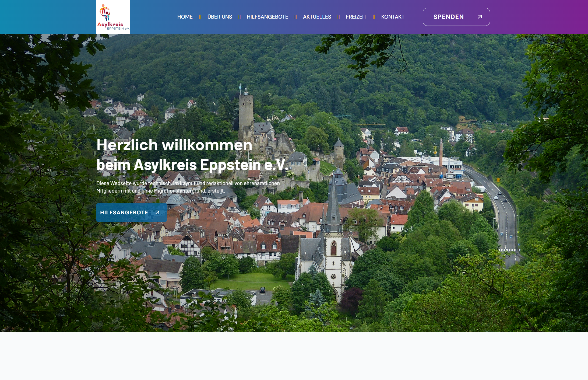Click the Asylkreis Eppstein logo
This screenshot has height=380, width=588.
113,17
